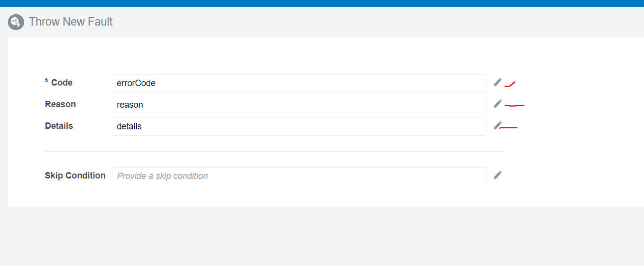Click the Skip Condition label
644x266 pixels.
pos(75,176)
